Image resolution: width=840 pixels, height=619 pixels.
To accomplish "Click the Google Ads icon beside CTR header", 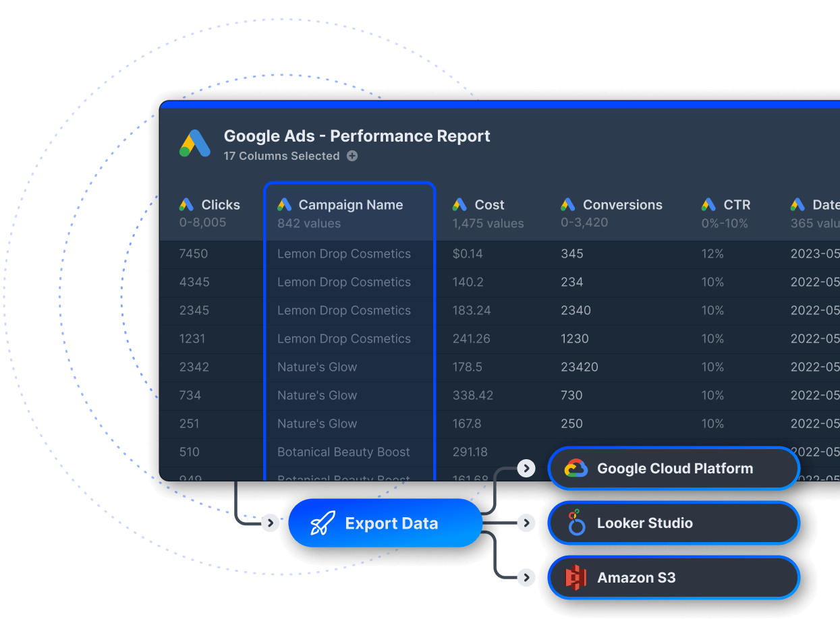I will click(708, 204).
